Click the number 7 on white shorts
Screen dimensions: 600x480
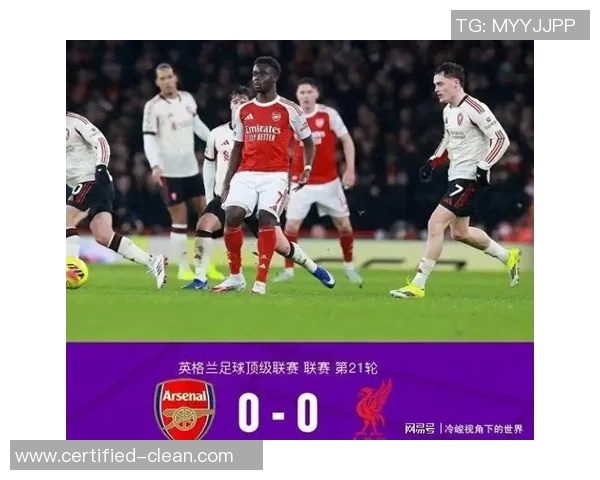coord(456,190)
